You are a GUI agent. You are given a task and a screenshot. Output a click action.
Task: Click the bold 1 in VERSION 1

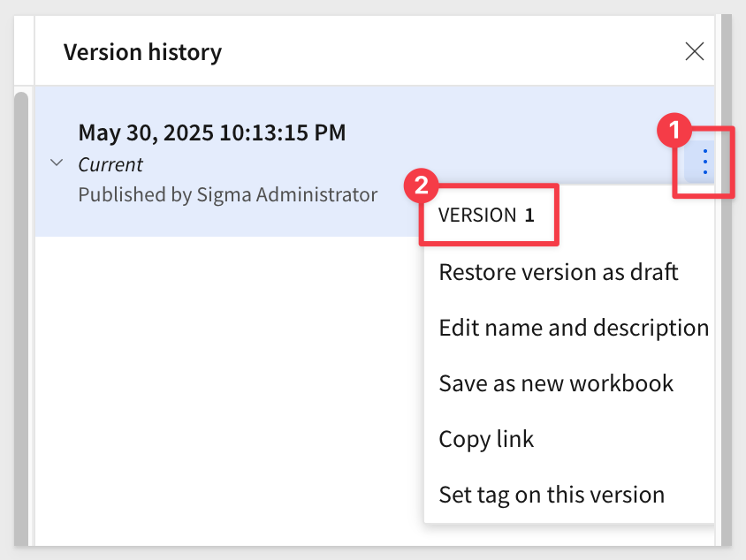pos(529,216)
